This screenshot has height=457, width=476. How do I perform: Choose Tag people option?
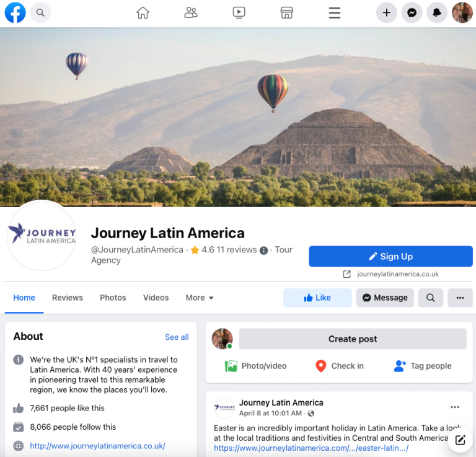[x=423, y=366]
